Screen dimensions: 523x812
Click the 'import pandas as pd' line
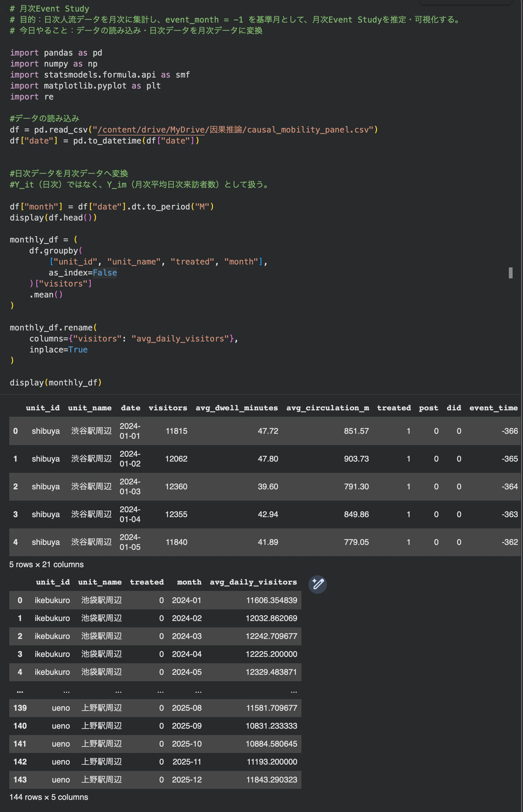[56, 53]
